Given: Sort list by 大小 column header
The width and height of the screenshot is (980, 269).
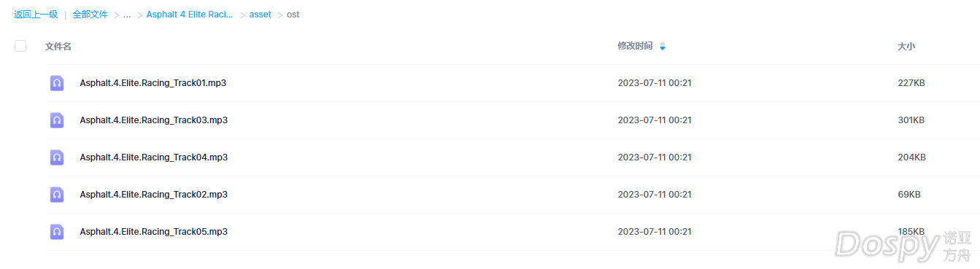Looking at the screenshot, I should [x=906, y=47].
